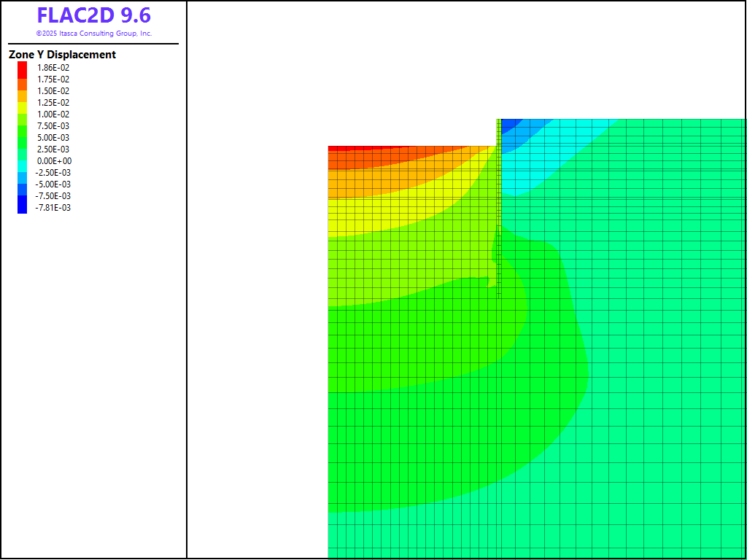This screenshot has height=560, width=747.
Task: Click the -2.50E-03 legend label
Action: pyautogui.click(x=53, y=173)
